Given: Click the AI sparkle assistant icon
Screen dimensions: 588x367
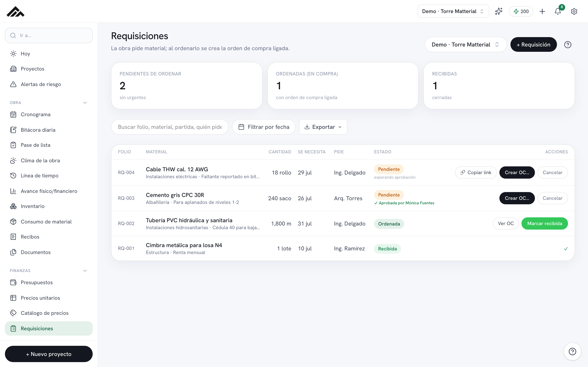Looking at the screenshot, I should point(499,11).
